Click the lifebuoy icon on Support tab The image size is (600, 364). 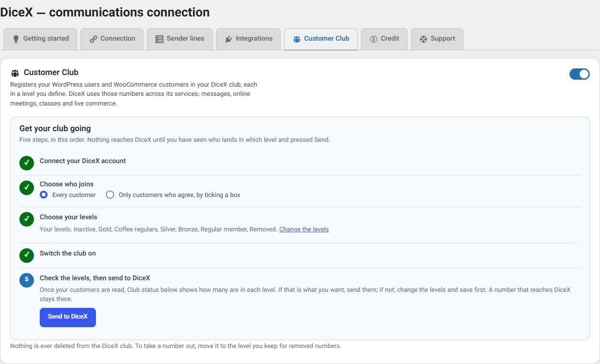tap(423, 39)
